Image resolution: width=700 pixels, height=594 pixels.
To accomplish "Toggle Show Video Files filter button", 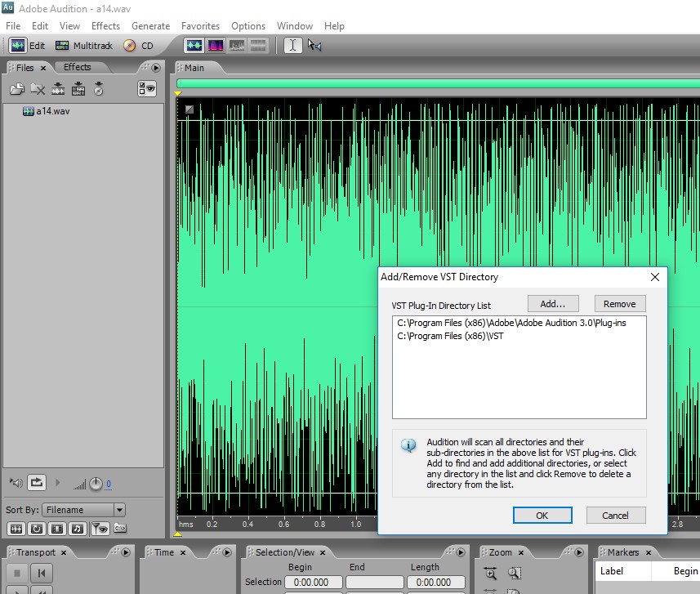I will 57,529.
